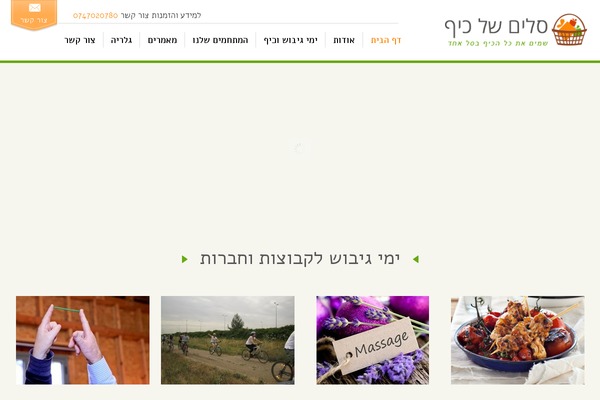Go to the מאמרים page
This screenshot has height=400, width=600.
coord(162,40)
